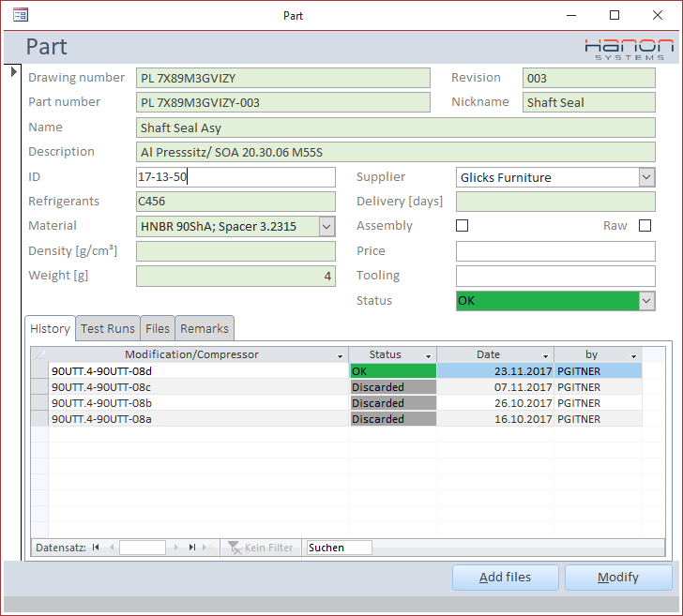
Task: Click the Delivery days field
Action: pos(555,202)
